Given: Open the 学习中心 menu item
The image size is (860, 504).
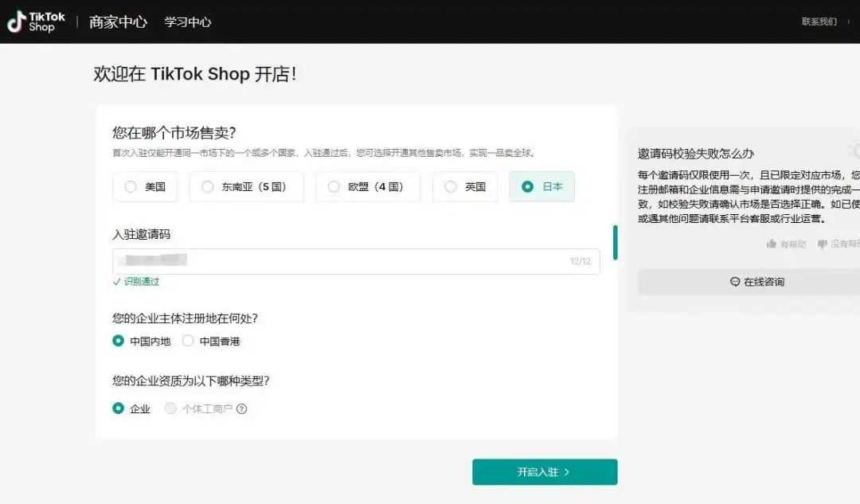Looking at the screenshot, I should point(188,22).
